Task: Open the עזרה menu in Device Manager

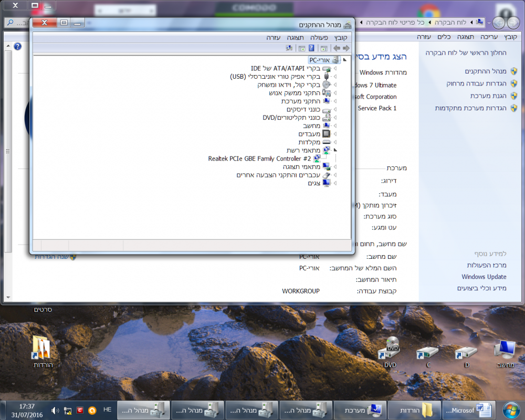Action: point(273,37)
